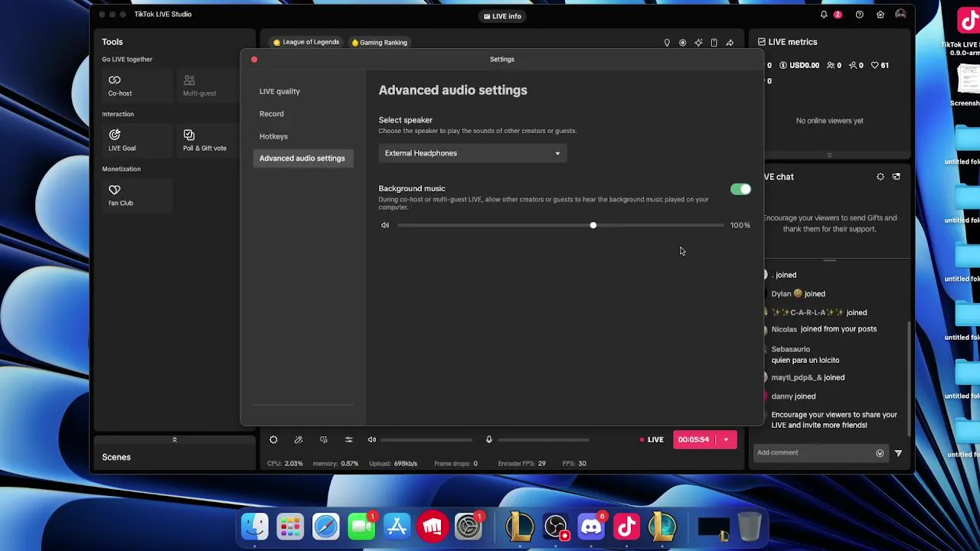Image resolution: width=980 pixels, height=551 pixels.
Task: Open System Settings in the Dock
Action: point(468,527)
